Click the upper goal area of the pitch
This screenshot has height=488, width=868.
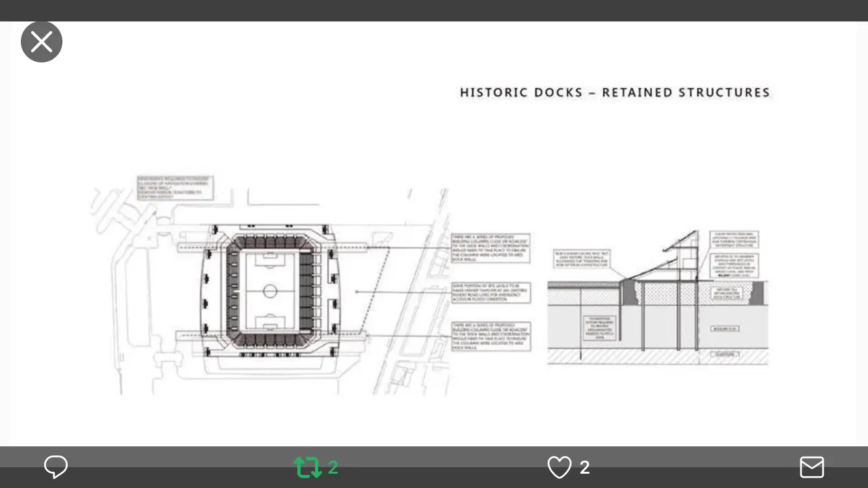tap(270, 258)
